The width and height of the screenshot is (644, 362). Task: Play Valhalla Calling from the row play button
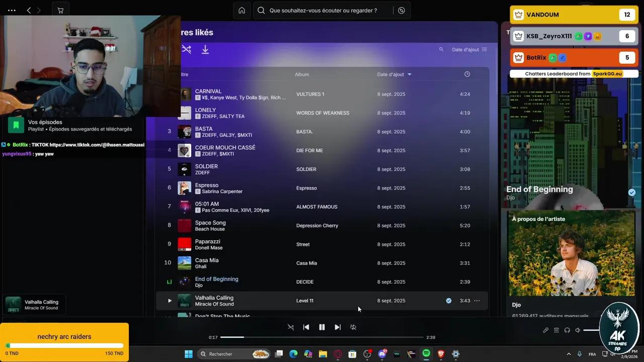[170, 301]
